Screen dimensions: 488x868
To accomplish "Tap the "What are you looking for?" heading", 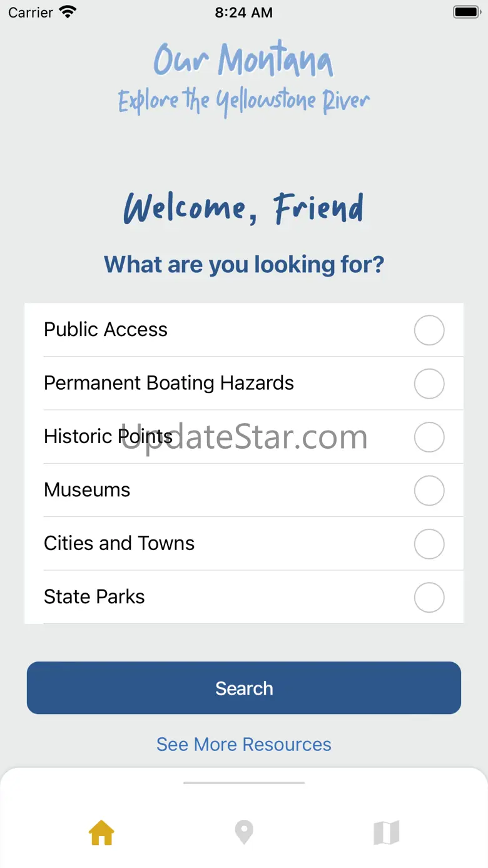I will click(244, 264).
